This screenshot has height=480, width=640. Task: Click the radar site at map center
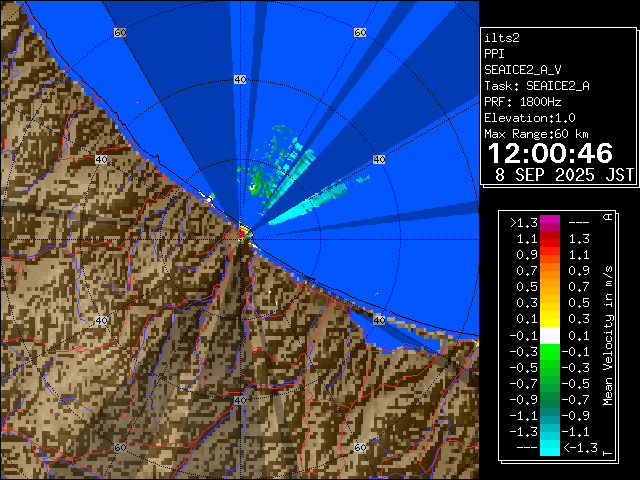click(243, 235)
